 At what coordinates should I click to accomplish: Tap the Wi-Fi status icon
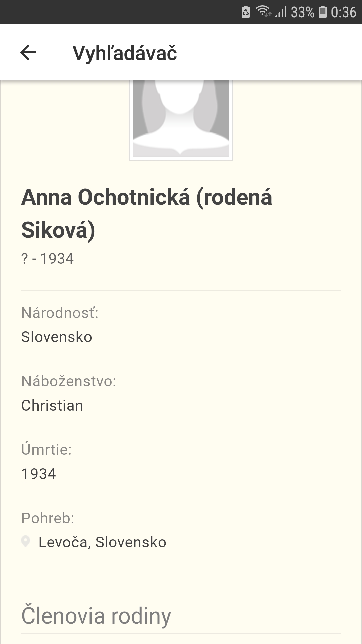point(263,12)
